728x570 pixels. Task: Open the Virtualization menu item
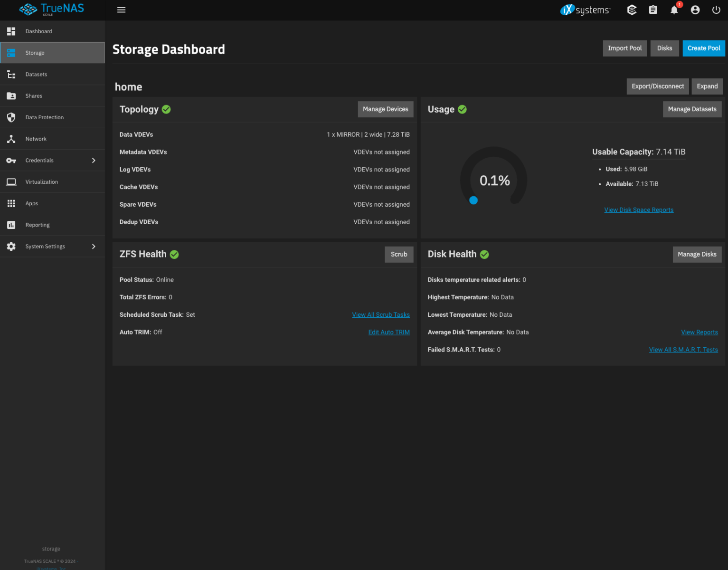52,182
